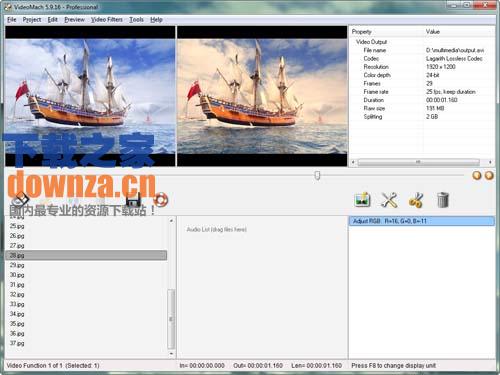Open the File menu
The image size is (500, 375).
click(12, 20)
